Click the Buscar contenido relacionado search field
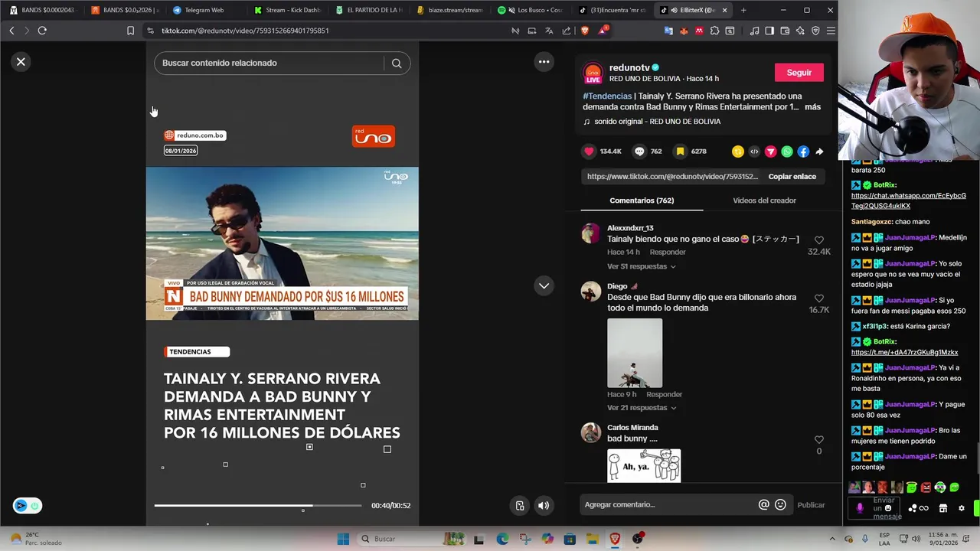The image size is (980, 551). click(270, 64)
